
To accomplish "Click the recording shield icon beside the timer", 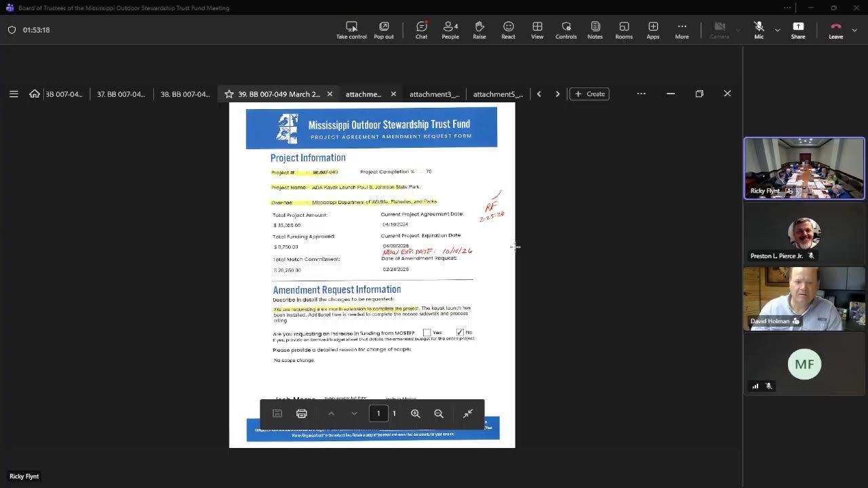I will (x=12, y=30).
